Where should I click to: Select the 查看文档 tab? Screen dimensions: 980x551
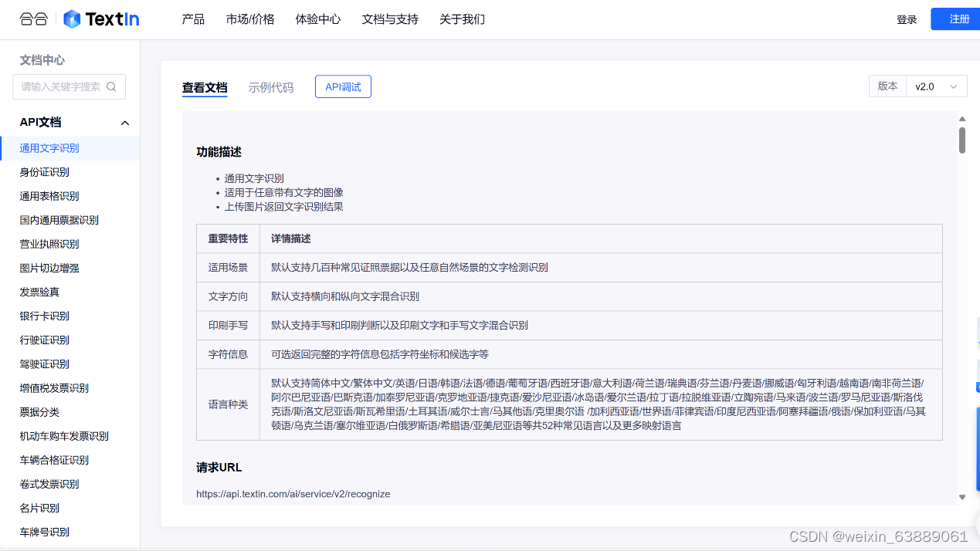click(x=206, y=88)
